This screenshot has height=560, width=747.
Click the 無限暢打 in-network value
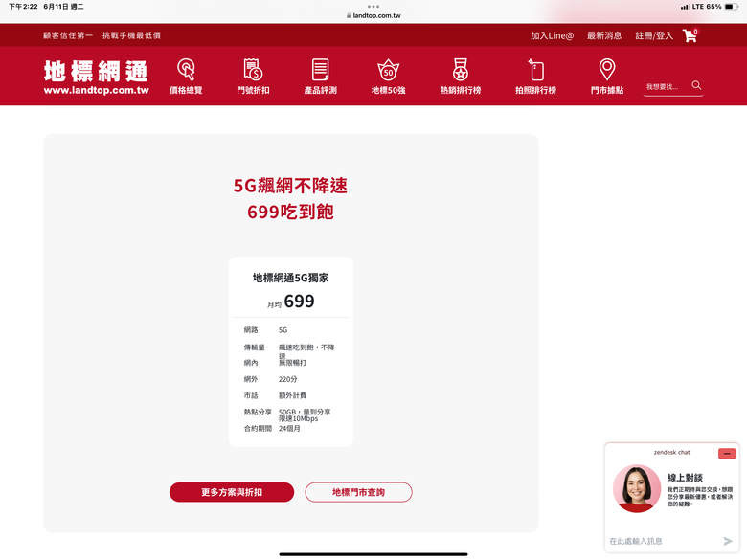(292, 363)
